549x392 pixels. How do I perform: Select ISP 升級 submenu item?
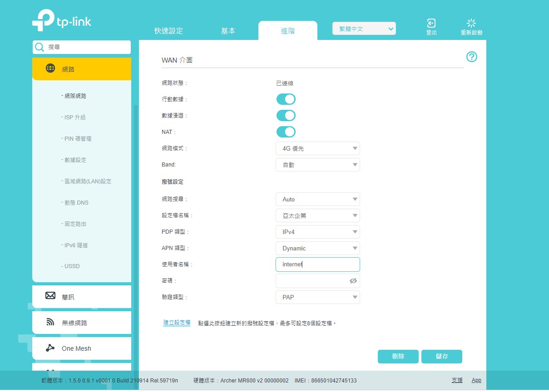click(x=74, y=117)
